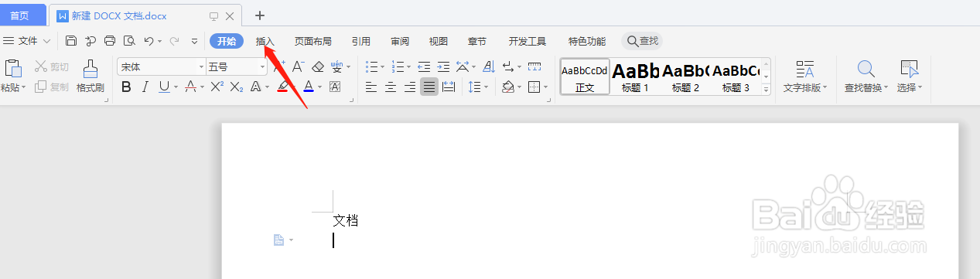Screen dimensions: 980x279
Task: Click the Save icon in quick access toolbar
Action: point(71,41)
